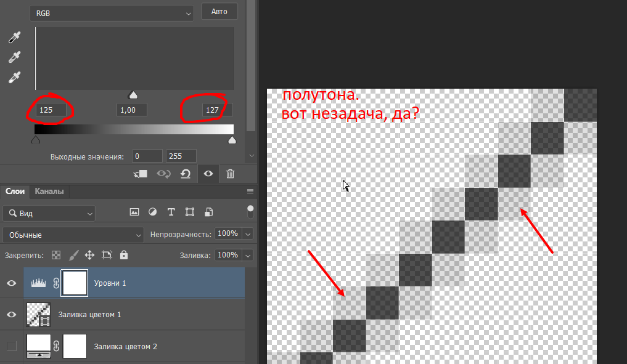Viewport: 627px width, 364px height.
Task: Toggle adjustment visibility in the Properties panel
Action: (x=208, y=174)
